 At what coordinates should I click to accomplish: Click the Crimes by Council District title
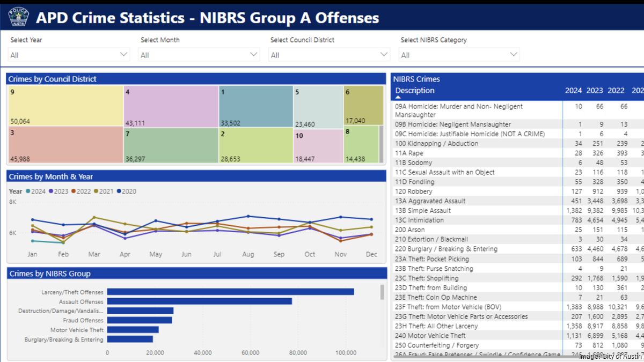pos(52,79)
